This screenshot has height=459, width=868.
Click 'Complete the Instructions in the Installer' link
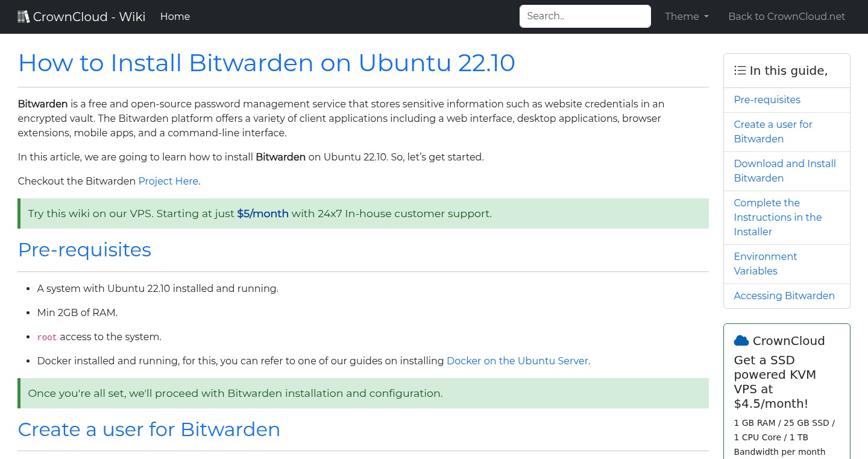[x=778, y=217]
